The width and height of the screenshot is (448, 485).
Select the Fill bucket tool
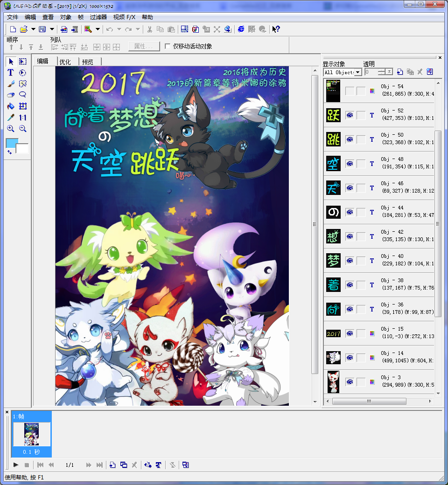(11, 106)
